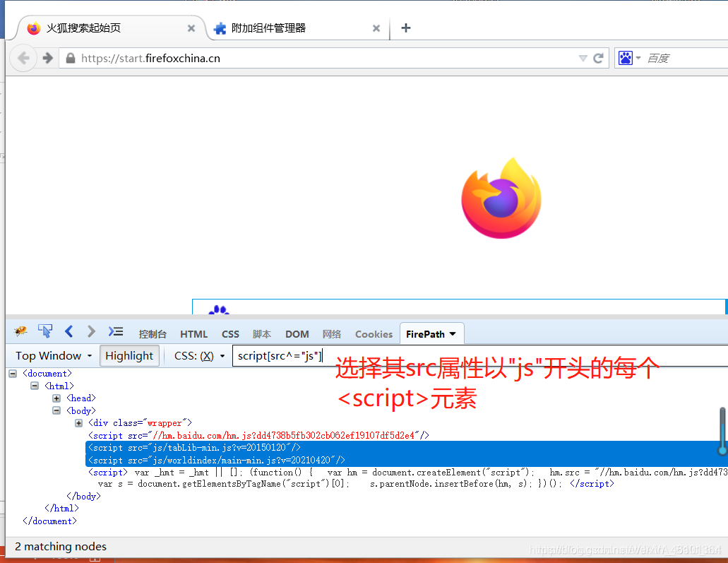Open the Firebug command line icon

point(116,331)
